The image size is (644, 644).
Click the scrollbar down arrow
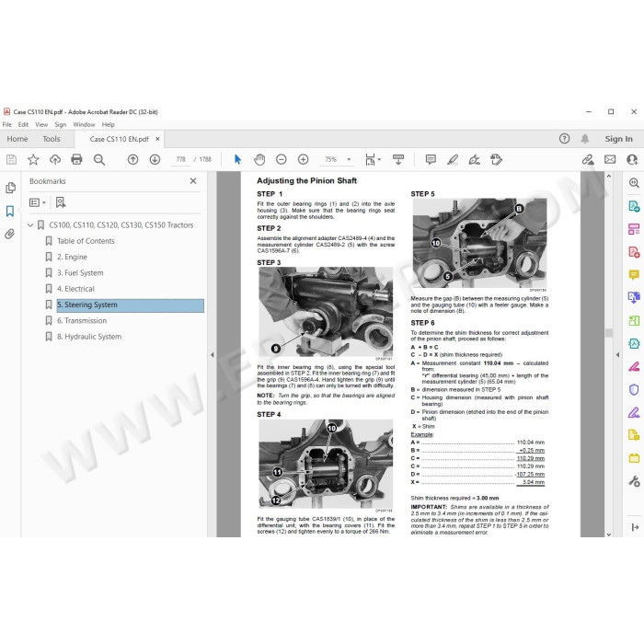[x=609, y=534]
